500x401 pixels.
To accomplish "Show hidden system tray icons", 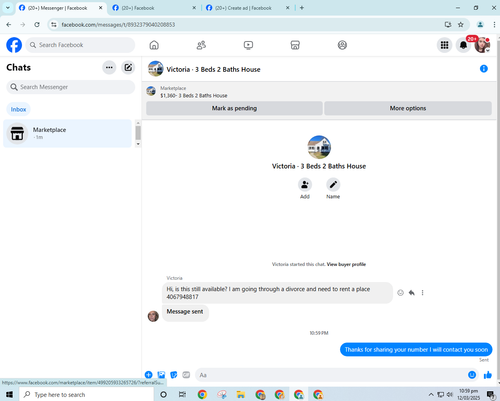I will (431, 394).
